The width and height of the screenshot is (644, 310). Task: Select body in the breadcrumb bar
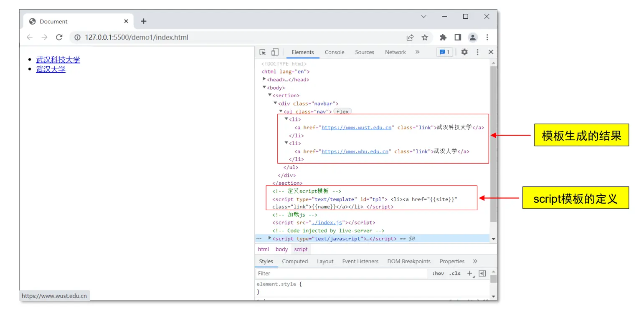click(x=281, y=249)
